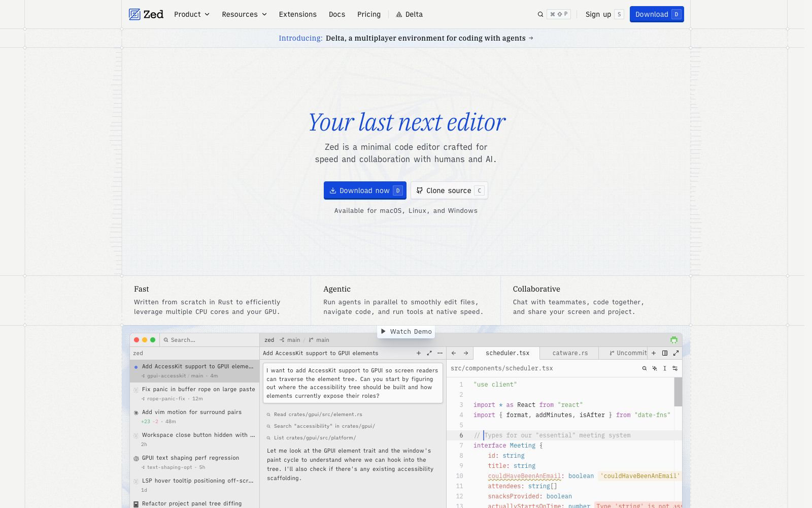The width and height of the screenshot is (812, 508).
Task: Click the split pane icon in editor tab bar
Action: click(665, 353)
